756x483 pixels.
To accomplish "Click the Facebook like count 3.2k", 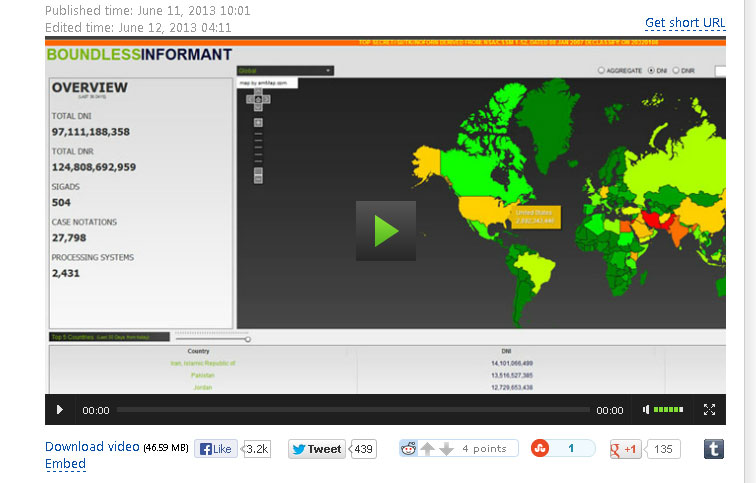I will 257,449.
